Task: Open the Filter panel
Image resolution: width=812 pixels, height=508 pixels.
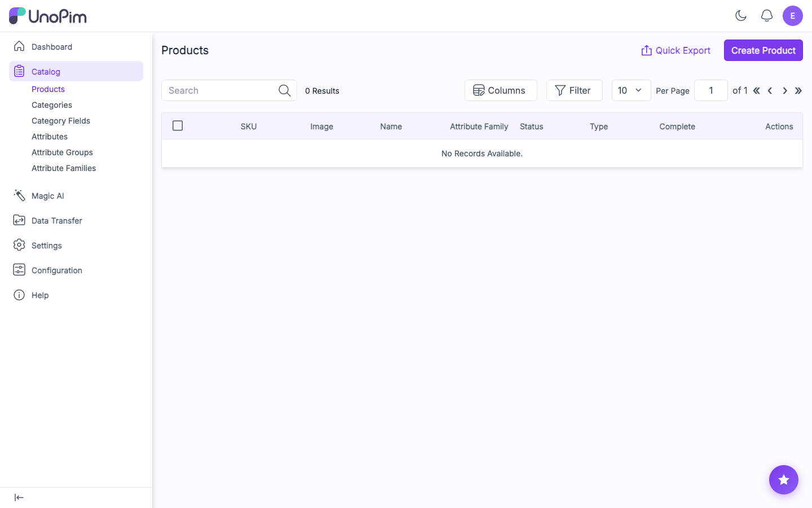Action: pyautogui.click(x=575, y=90)
